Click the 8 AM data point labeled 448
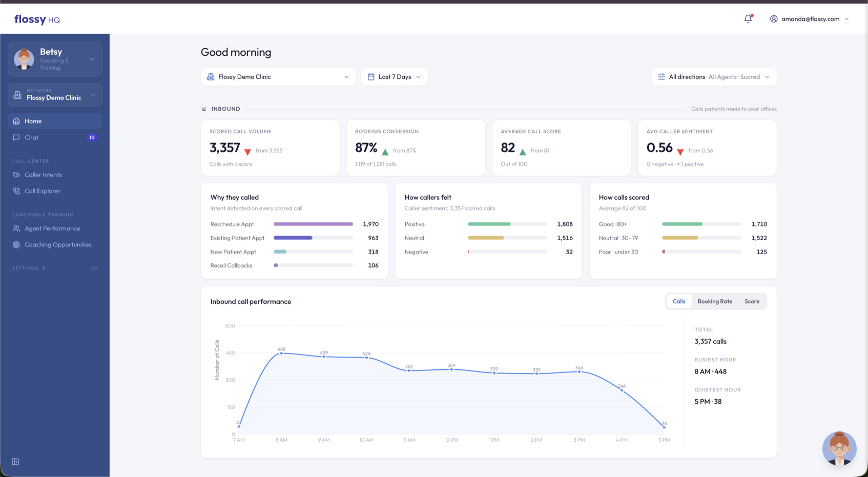Image resolution: width=868 pixels, height=477 pixels. pos(281,353)
